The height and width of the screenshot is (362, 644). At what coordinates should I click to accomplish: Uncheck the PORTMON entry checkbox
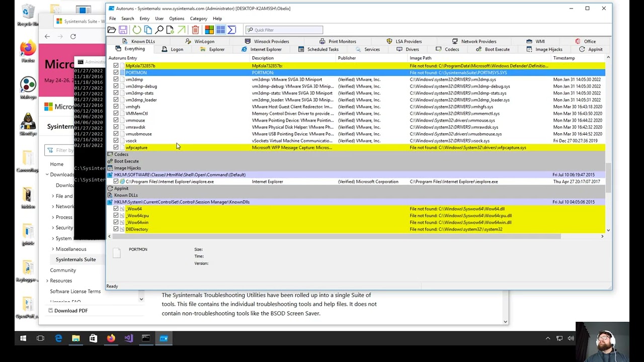click(116, 72)
